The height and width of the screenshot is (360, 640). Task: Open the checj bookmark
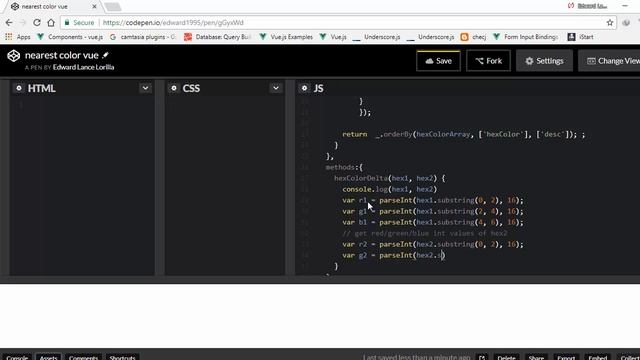point(473,37)
